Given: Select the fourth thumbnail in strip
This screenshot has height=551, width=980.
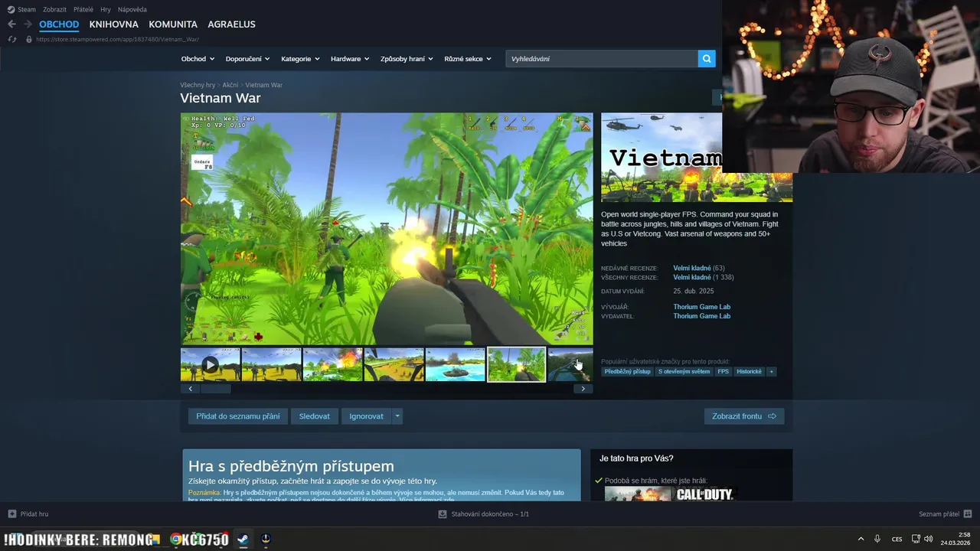Looking at the screenshot, I should coord(394,365).
